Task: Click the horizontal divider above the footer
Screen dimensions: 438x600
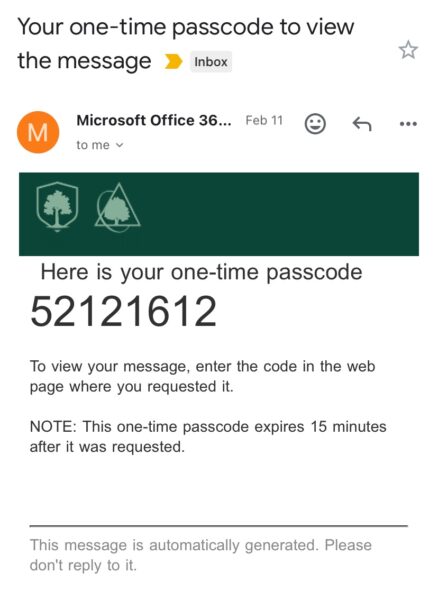Action: click(218, 526)
